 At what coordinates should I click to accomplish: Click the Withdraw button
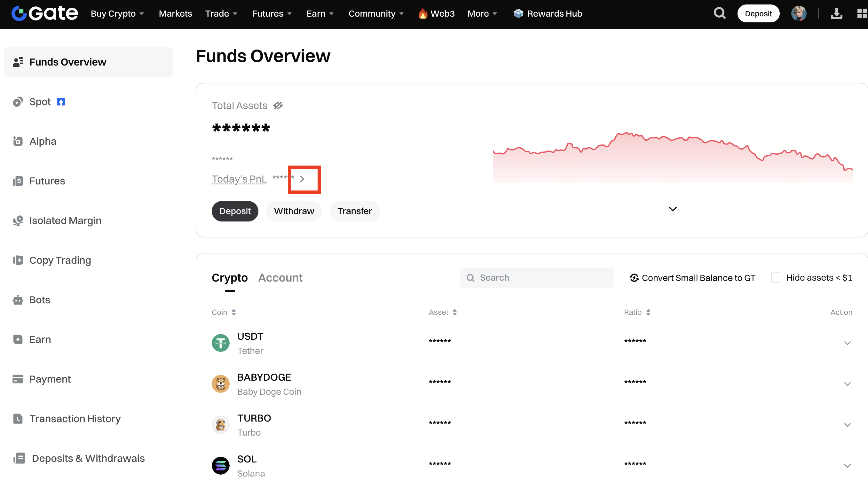(294, 211)
